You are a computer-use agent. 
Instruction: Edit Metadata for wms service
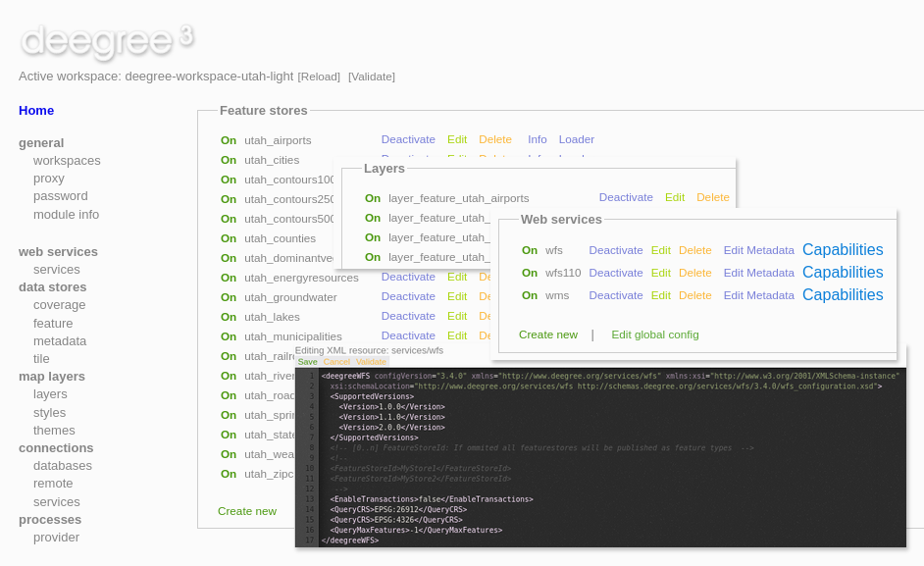pyautogui.click(x=759, y=295)
